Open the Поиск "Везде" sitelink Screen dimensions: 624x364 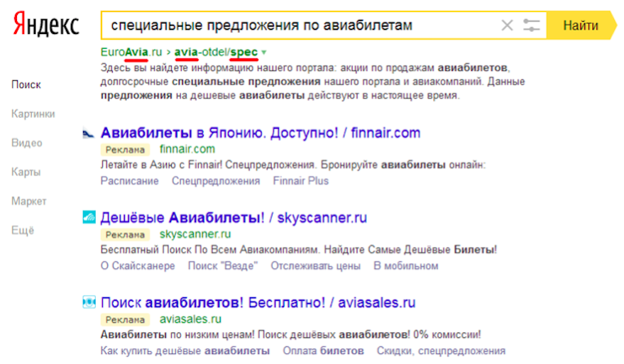pos(223,266)
